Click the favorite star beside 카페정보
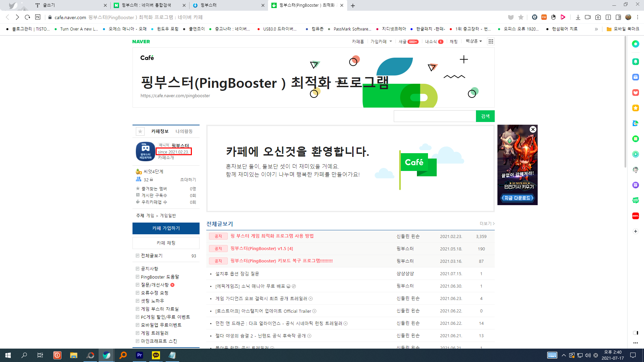This screenshot has height=362, width=644. point(140,131)
